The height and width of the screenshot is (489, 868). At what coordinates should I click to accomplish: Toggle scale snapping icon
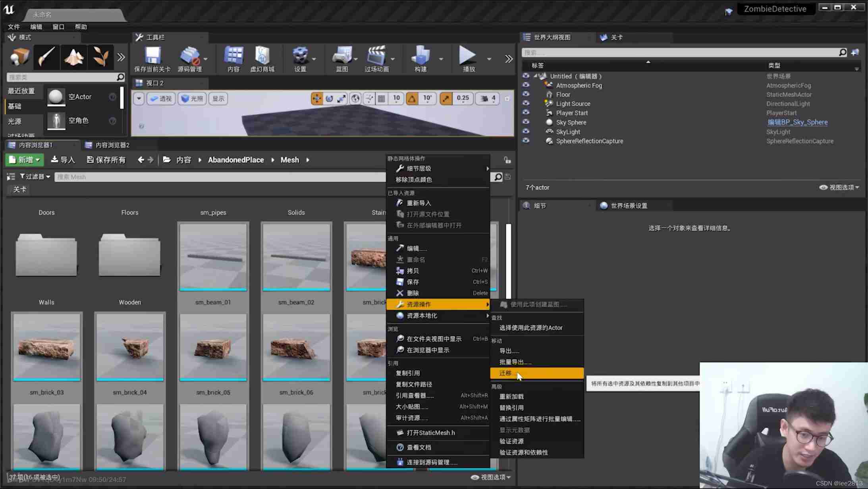(446, 98)
